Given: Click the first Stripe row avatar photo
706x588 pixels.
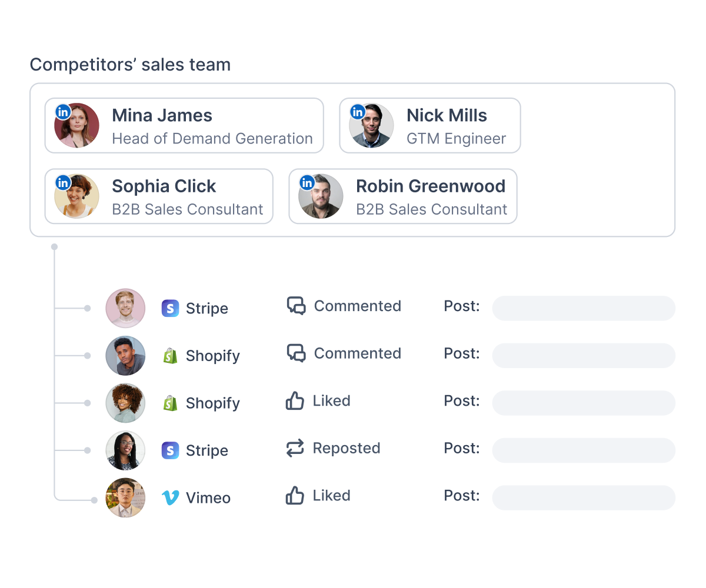Looking at the screenshot, I should 125,308.
